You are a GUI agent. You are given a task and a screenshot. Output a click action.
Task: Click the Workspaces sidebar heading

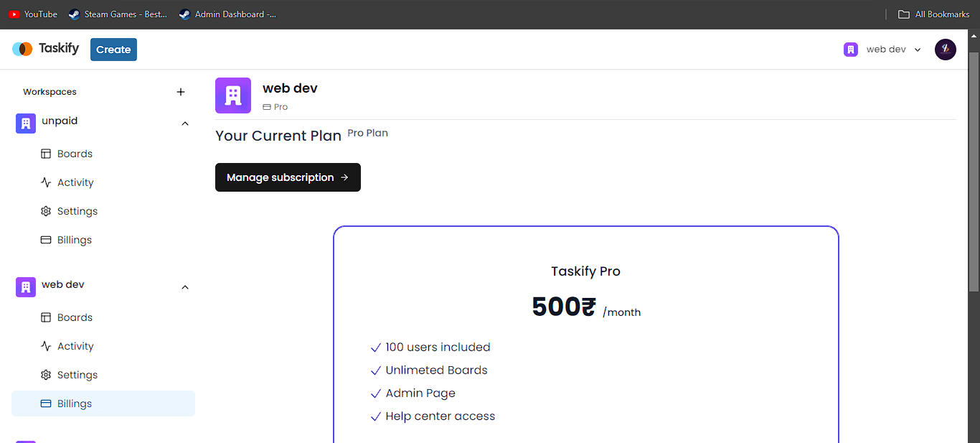click(50, 92)
